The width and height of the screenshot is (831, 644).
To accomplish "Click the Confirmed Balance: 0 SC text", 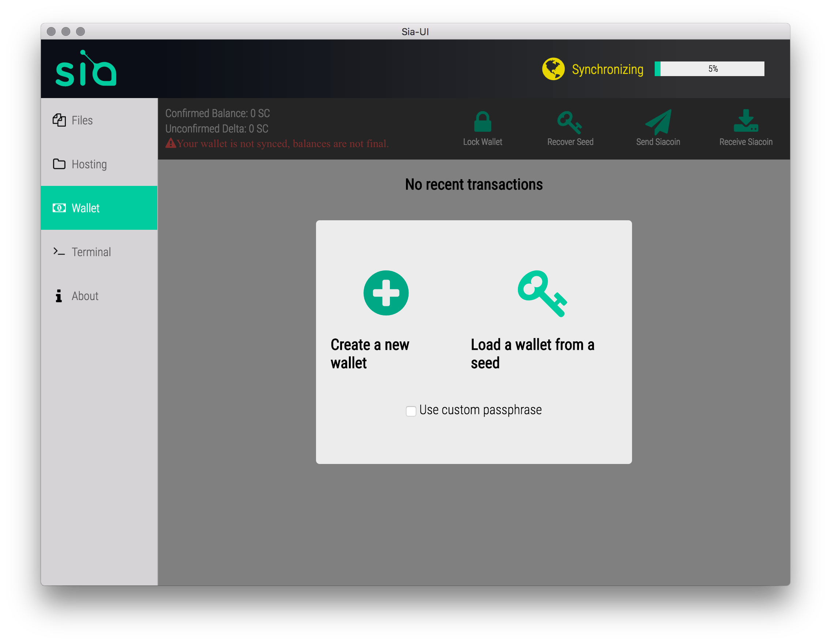I will click(x=218, y=113).
